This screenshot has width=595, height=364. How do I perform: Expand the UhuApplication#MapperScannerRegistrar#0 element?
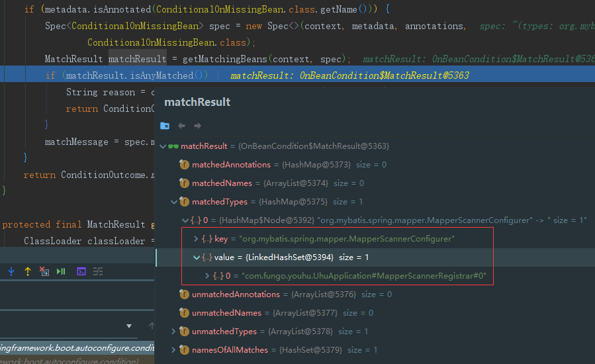(207, 276)
